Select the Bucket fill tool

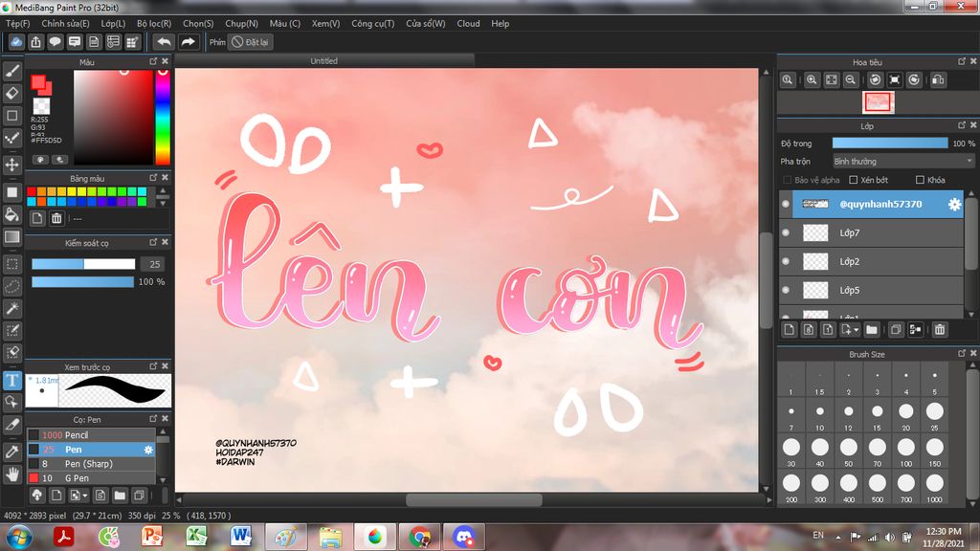tap(11, 214)
